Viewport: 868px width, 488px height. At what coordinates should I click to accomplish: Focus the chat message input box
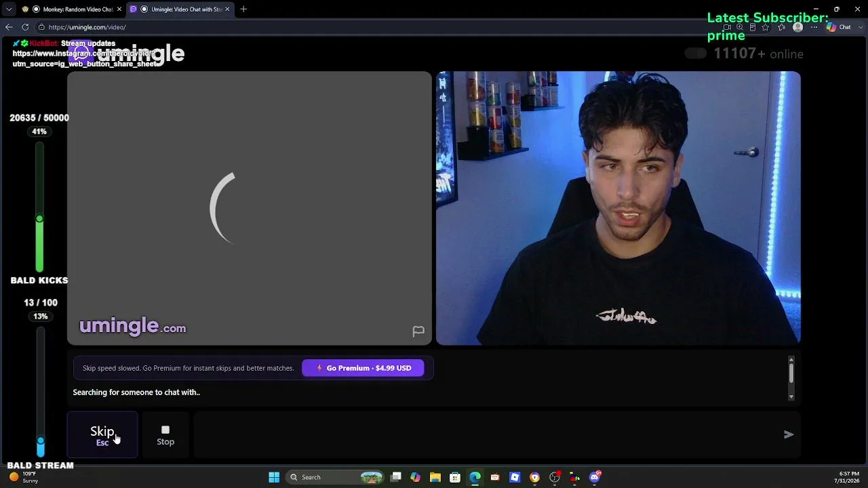point(485,434)
